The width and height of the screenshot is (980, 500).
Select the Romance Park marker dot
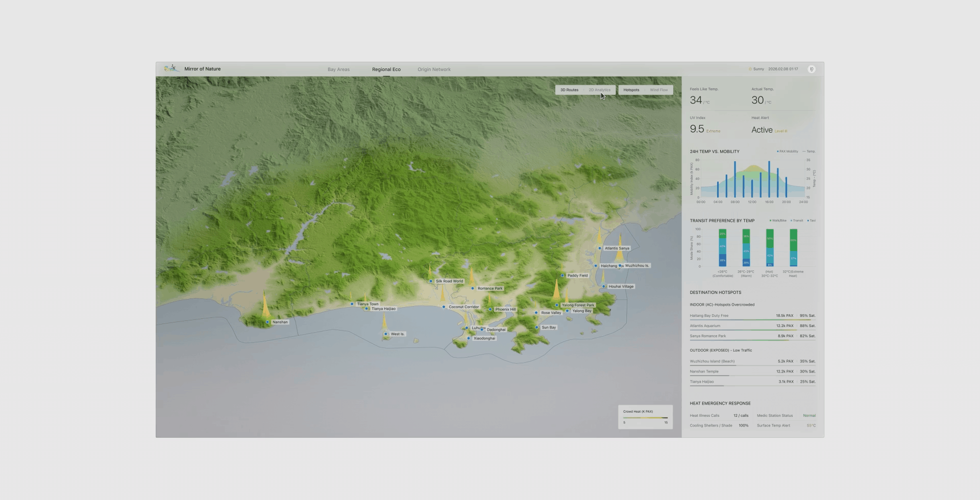(x=473, y=288)
